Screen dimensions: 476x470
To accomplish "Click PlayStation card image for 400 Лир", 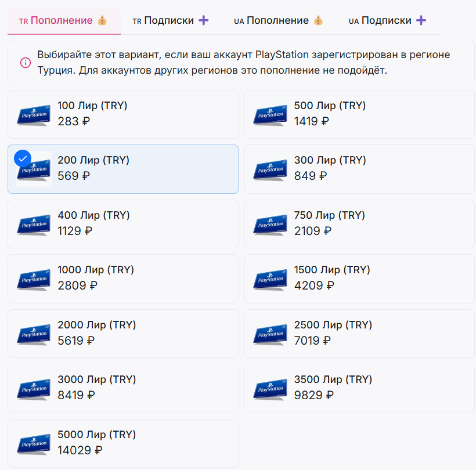I will click(34, 225).
